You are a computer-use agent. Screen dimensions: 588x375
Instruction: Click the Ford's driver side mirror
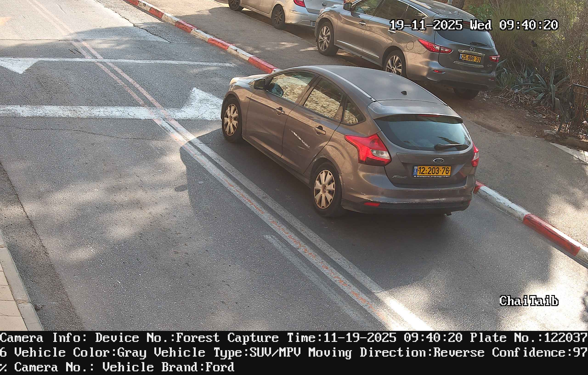tap(259, 84)
